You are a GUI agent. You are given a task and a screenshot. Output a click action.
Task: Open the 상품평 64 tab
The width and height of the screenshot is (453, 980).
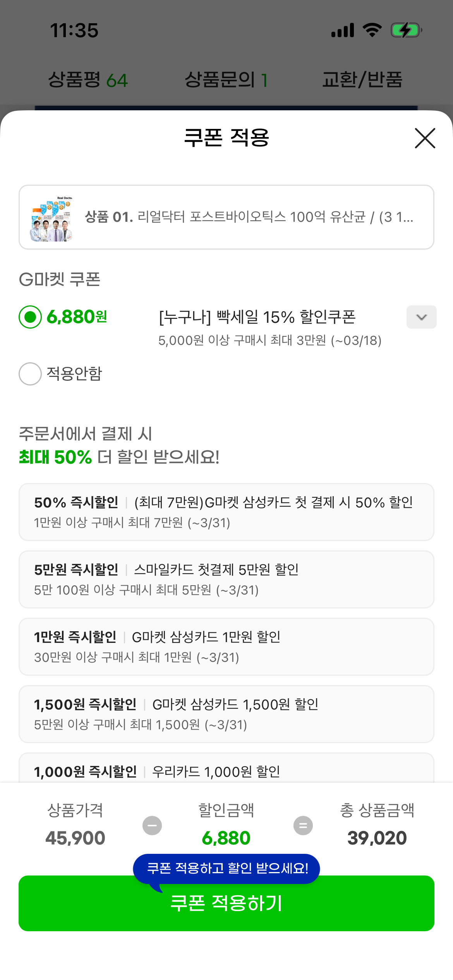pyautogui.click(x=88, y=80)
